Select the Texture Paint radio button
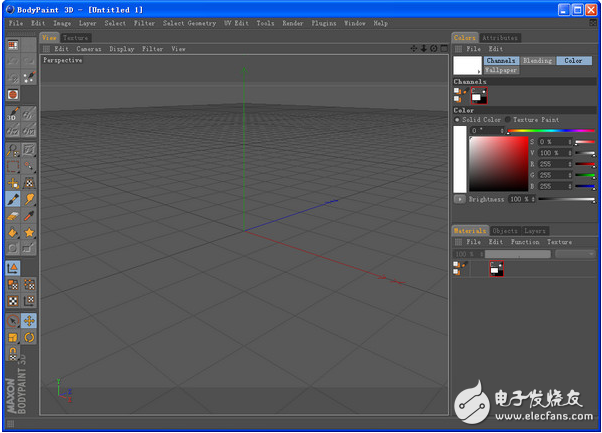The width and height of the screenshot is (602, 433). (x=507, y=120)
